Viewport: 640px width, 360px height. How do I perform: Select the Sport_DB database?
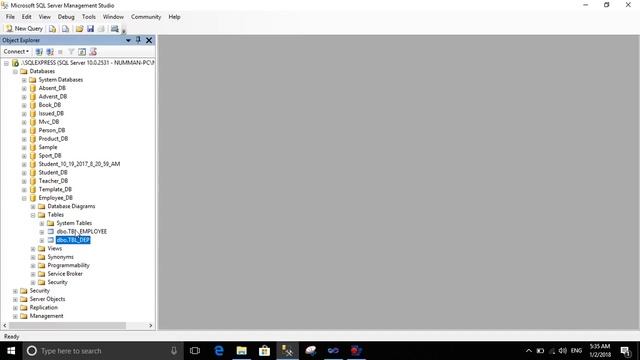pyautogui.click(x=50, y=156)
